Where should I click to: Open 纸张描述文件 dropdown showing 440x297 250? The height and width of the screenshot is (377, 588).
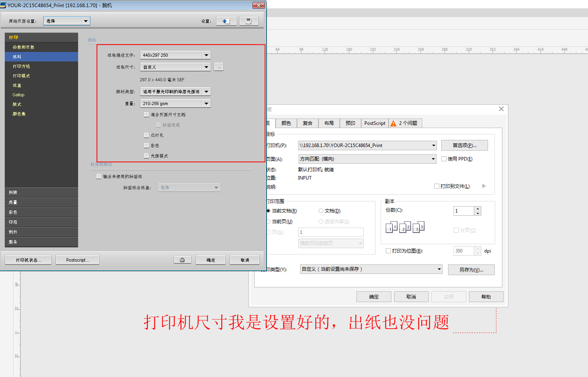click(175, 55)
